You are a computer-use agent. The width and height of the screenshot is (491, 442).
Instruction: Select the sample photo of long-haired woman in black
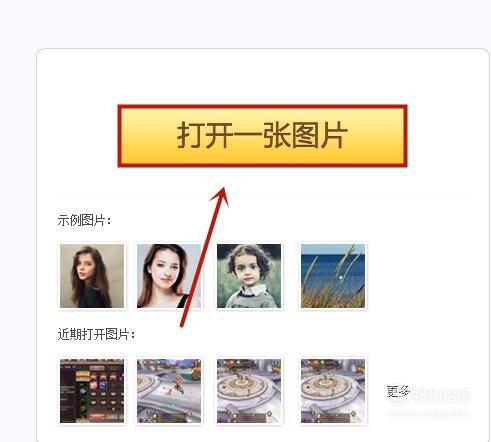(x=92, y=276)
